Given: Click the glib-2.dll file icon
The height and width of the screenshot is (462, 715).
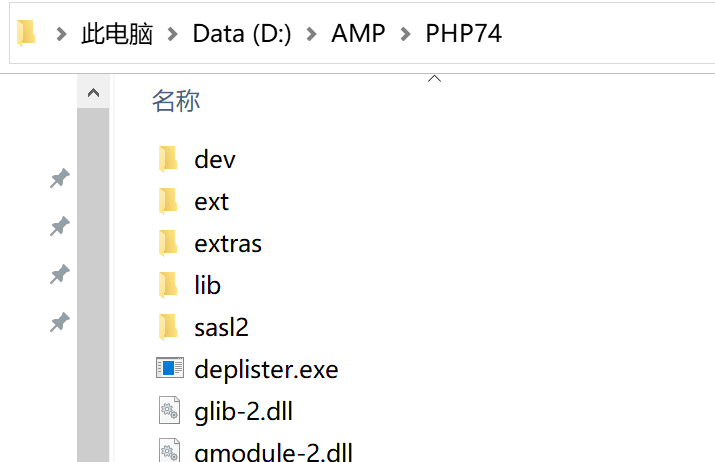Looking at the screenshot, I should [x=168, y=411].
